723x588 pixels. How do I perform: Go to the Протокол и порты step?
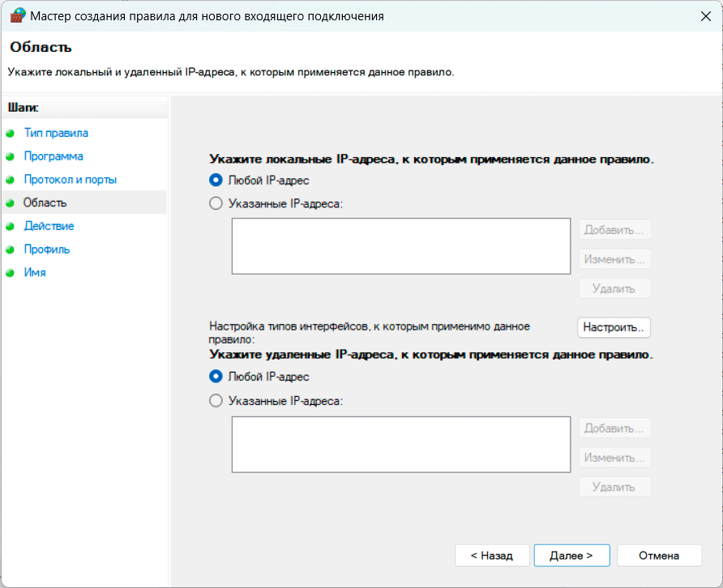tap(70, 180)
